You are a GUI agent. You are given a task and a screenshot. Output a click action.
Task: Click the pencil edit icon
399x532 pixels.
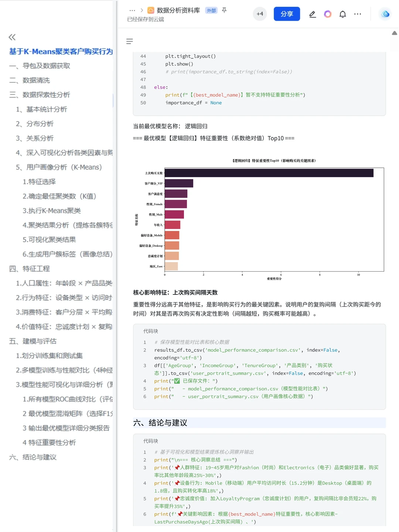point(312,14)
